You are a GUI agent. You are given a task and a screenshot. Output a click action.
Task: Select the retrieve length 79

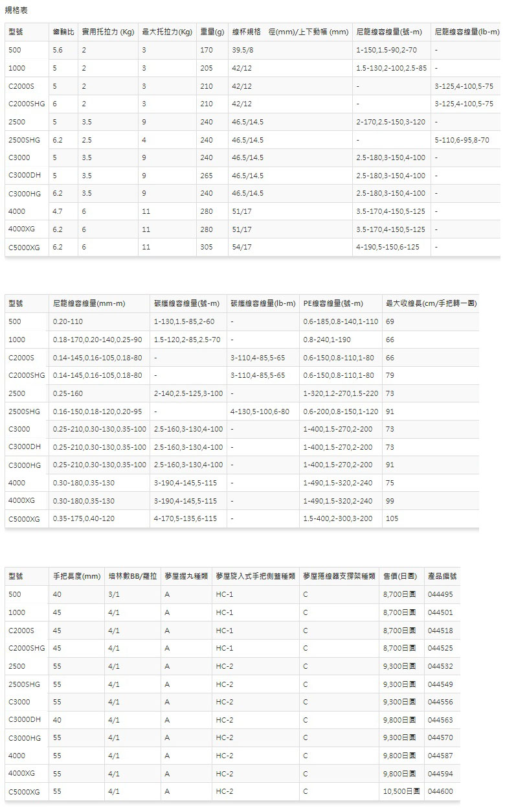(x=390, y=375)
